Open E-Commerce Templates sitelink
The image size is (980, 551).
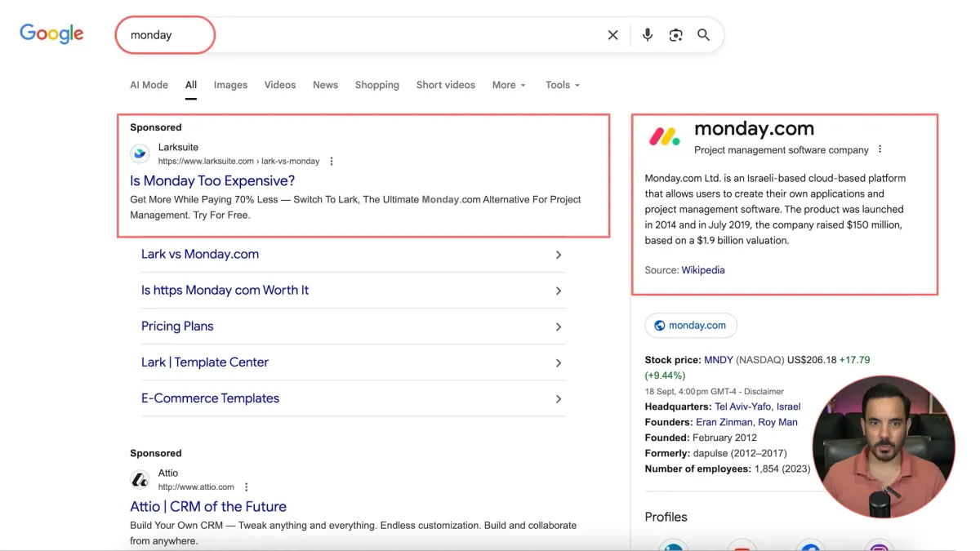[210, 398]
